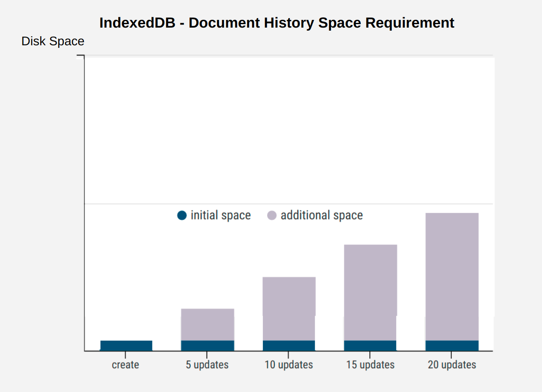Click the blue bar above 'create'
Viewport: 542px width, 392px height.
point(126,345)
